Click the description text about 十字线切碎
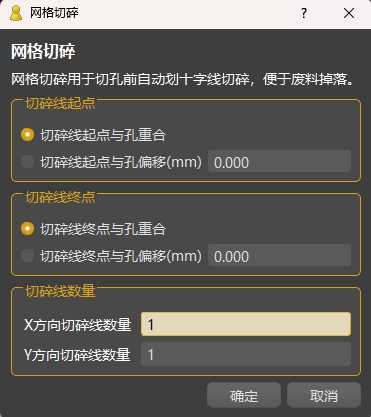The image size is (371, 417). (183, 80)
